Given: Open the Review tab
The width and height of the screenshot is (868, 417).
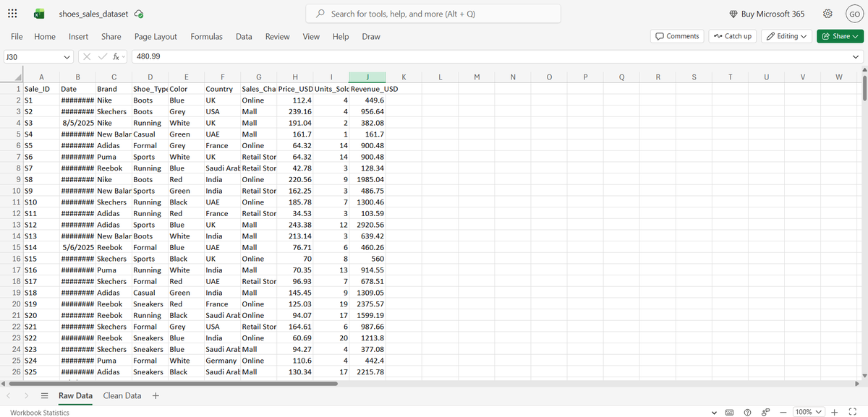Looking at the screenshot, I should pos(277,36).
